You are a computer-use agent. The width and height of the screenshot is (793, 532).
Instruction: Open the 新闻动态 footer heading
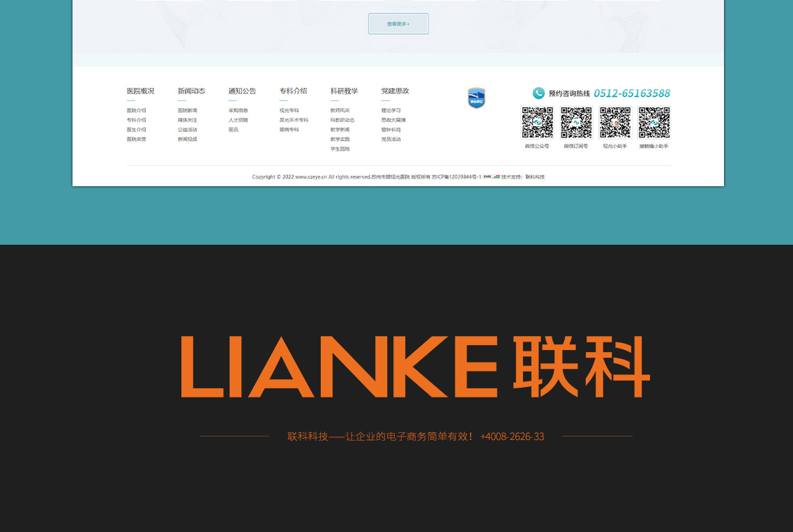tap(191, 91)
